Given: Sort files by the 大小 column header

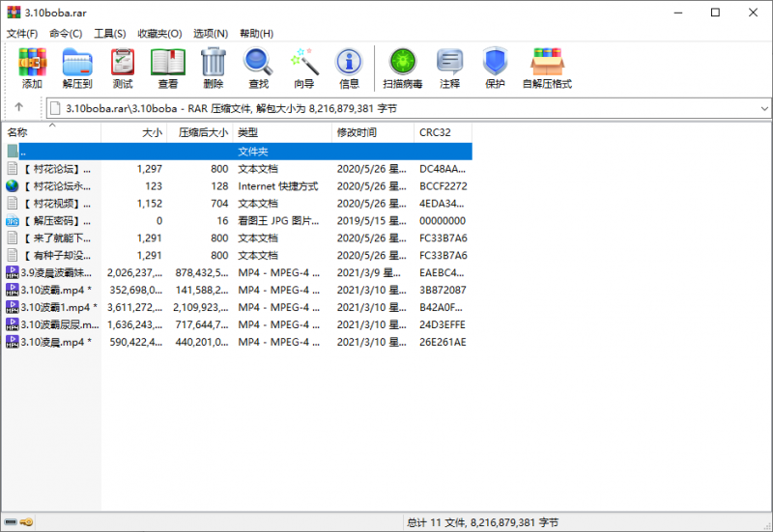Looking at the screenshot, I should click(152, 132).
